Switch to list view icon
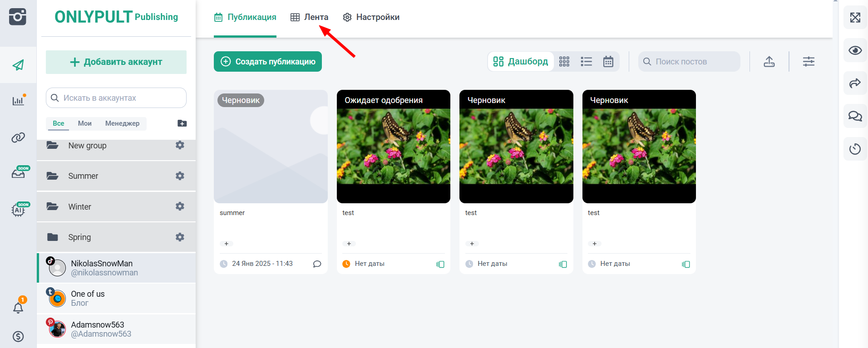This screenshot has width=868, height=348. (586, 62)
